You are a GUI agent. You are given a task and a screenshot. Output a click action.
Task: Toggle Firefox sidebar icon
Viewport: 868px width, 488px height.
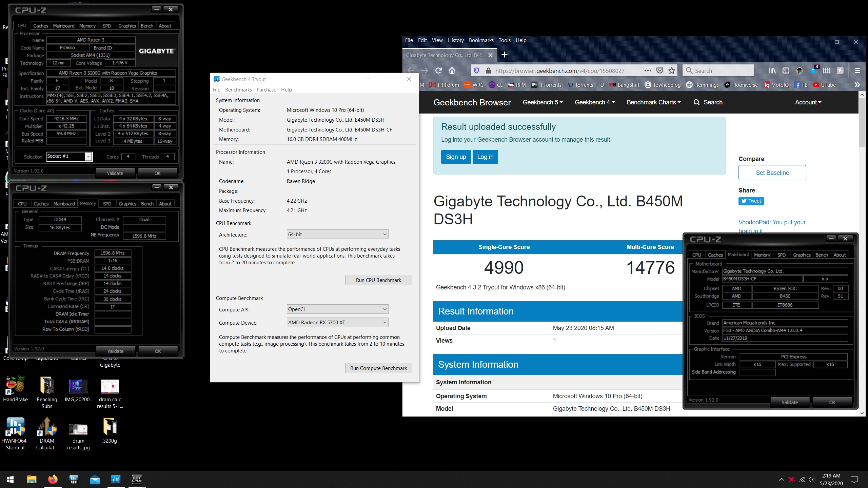click(786, 70)
